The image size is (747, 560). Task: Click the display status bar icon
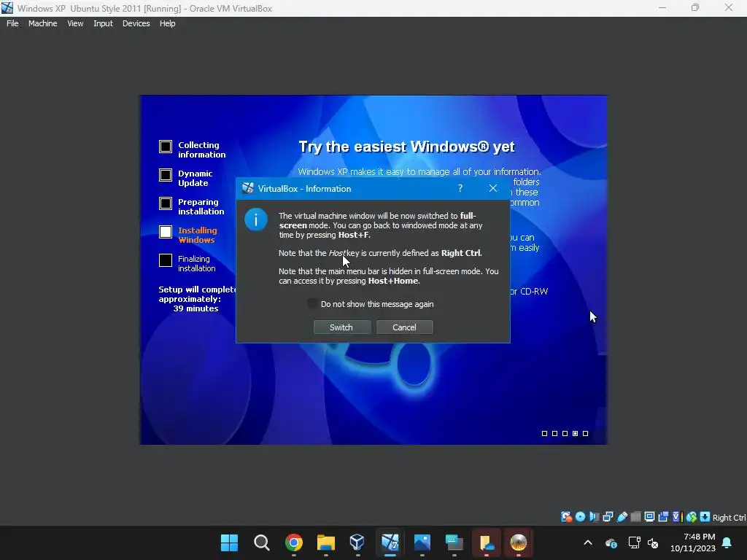tap(649, 517)
